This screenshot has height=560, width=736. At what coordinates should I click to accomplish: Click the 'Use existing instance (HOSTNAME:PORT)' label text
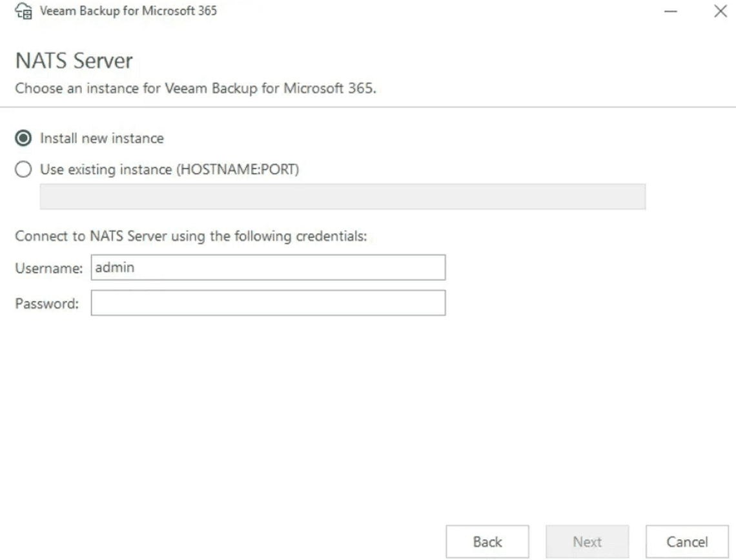click(x=169, y=170)
